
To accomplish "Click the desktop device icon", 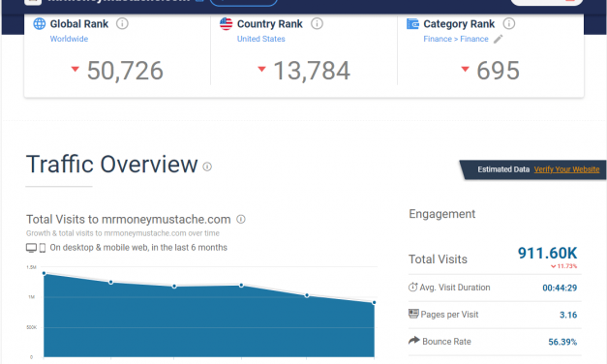I will 31,248.
